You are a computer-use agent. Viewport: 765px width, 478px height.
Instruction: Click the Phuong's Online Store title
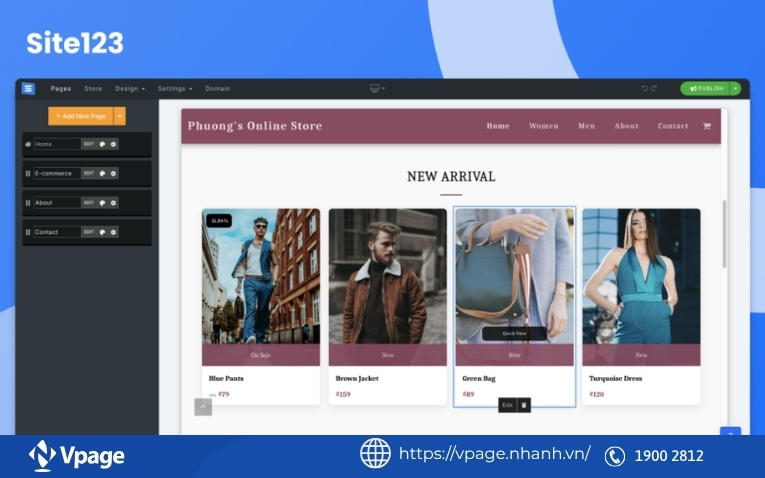(255, 126)
